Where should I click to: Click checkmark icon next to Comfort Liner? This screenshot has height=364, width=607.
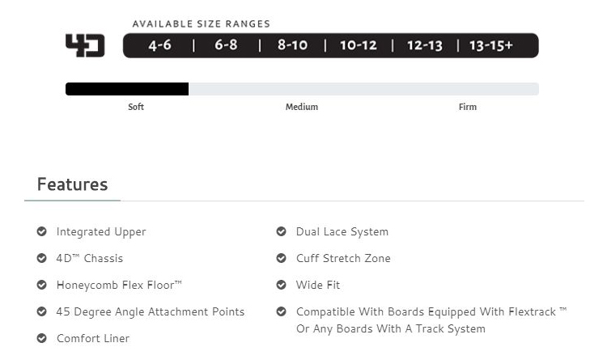[x=42, y=338]
